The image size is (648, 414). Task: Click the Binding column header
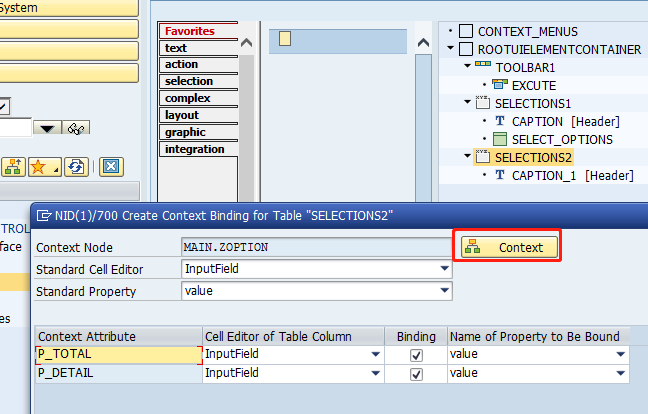tap(416, 336)
